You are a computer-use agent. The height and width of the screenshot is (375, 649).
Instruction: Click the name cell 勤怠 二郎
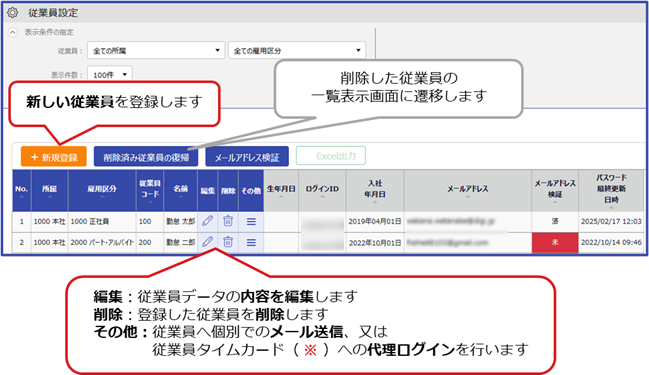[180, 243]
